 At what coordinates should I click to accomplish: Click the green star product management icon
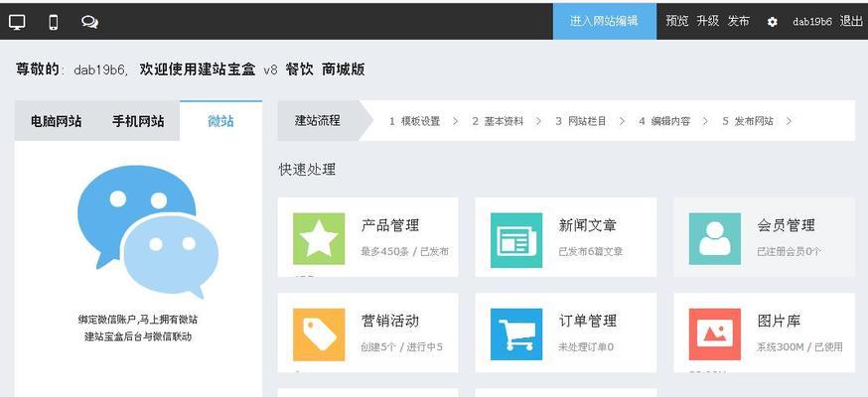tap(319, 239)
